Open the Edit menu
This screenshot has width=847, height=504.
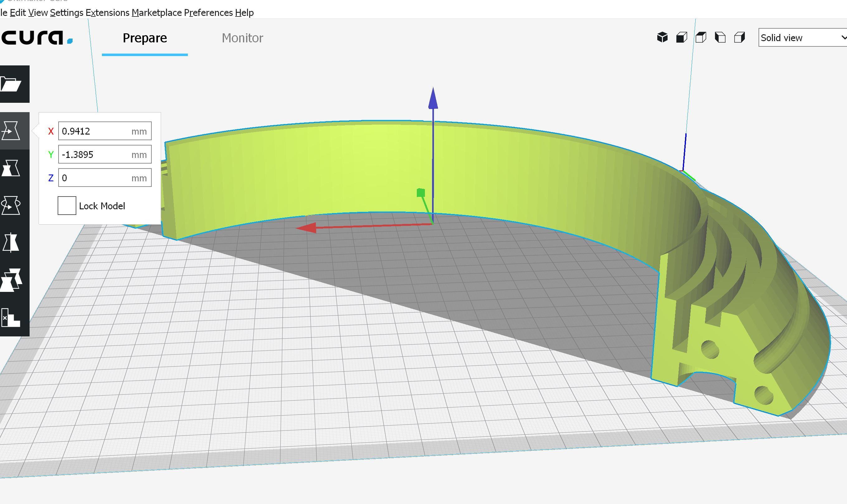tap(18, 12)
